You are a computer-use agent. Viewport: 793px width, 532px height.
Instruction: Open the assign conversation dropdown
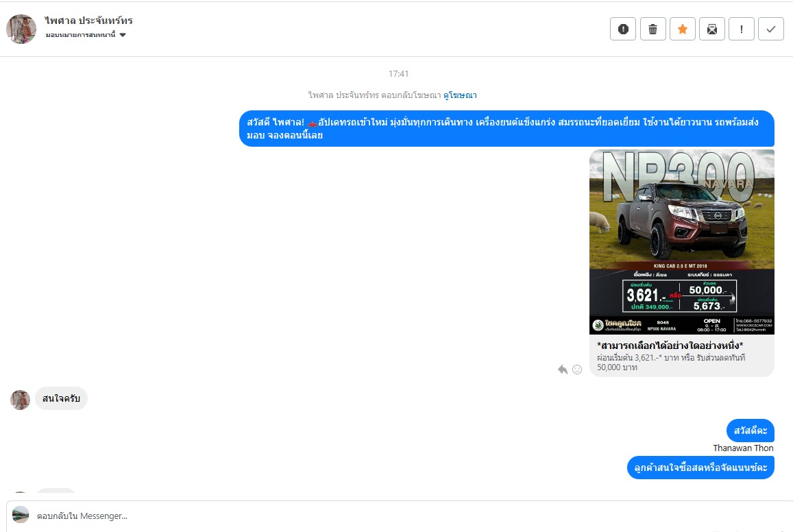(86, 35)
